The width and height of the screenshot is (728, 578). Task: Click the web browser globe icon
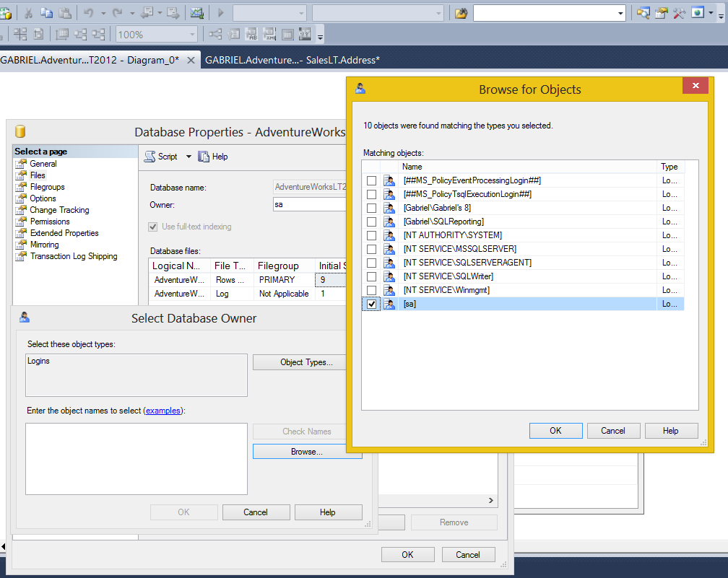click(x=698, y=12)
